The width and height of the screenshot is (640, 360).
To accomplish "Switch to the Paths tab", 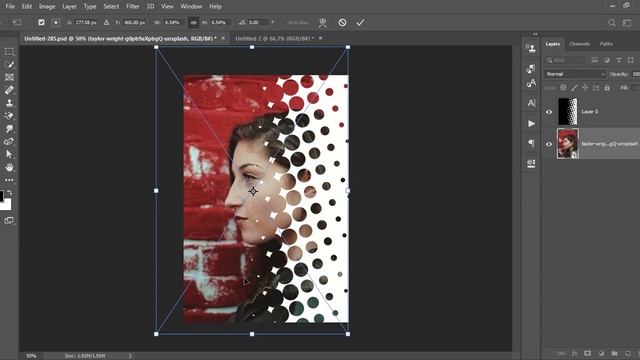I will 606,44.
